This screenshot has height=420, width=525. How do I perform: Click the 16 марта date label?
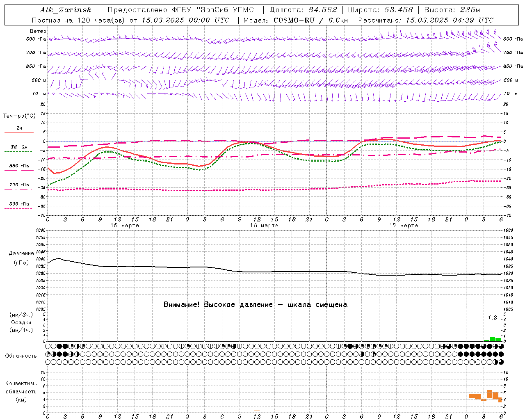click(264, 226)
